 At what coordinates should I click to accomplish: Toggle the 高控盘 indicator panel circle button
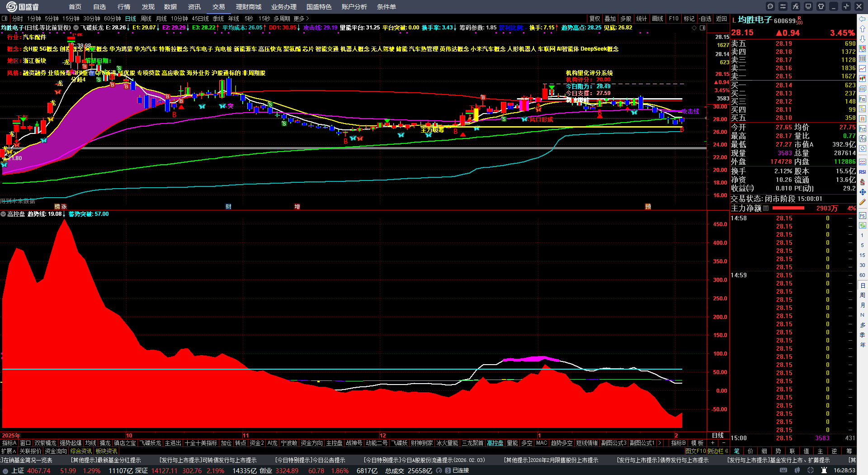point(3,214)
